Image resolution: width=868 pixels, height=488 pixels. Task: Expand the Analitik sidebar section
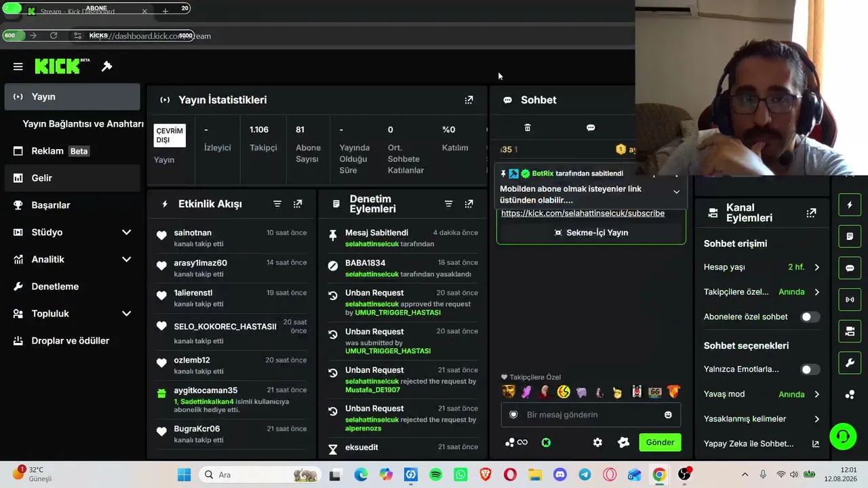pos(126,260)
